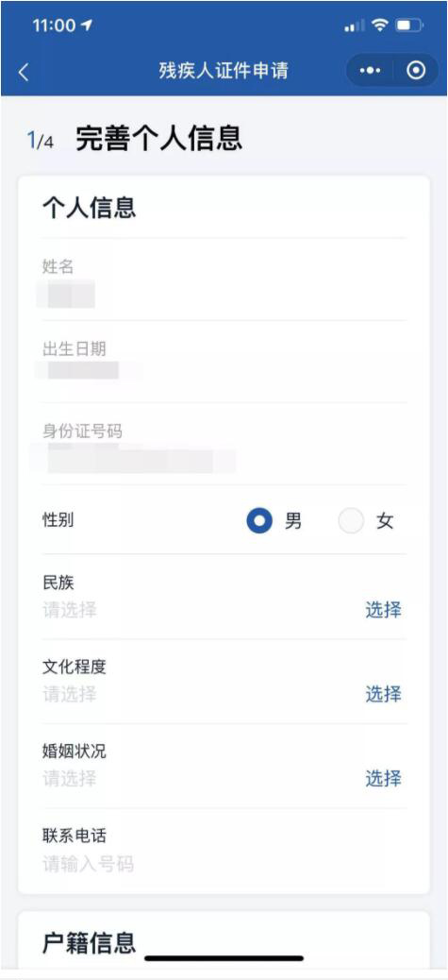Image resolution: width=448 pixels, height=980 pixels.
Task: Tap the Wi-Fi status icon
Action: click(x=379, y=25)
